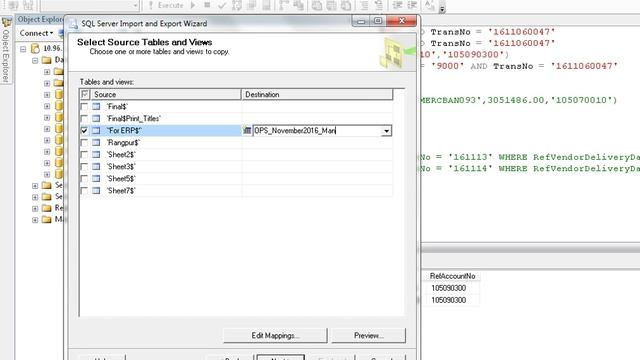Screen dimensions: 640x360
Task: Expand the 'Re' folder in Object Explorer
Action: (35, 209)
